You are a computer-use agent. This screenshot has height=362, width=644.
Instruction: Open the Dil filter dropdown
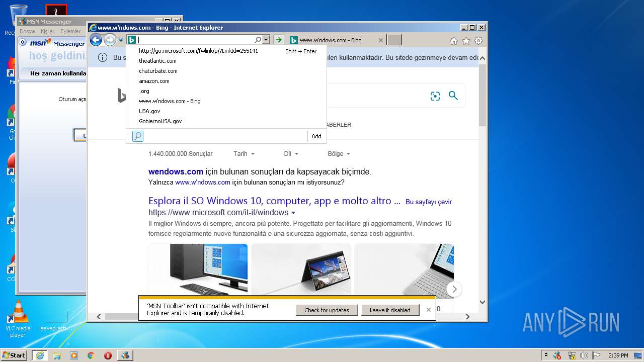point(291,154)
